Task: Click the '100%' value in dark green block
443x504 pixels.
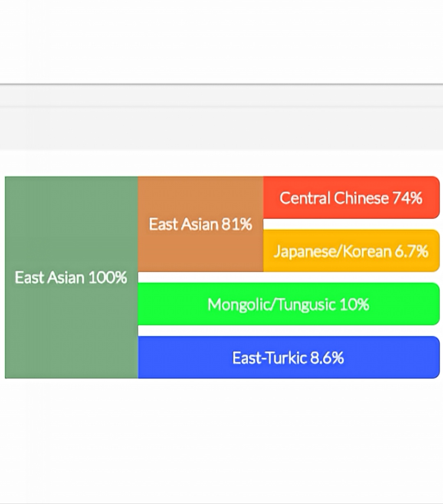Action: click(108, 277)
